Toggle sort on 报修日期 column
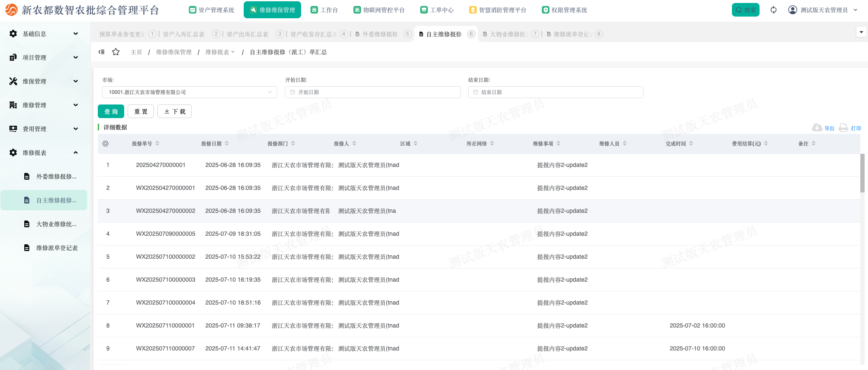 pos(227,144)
